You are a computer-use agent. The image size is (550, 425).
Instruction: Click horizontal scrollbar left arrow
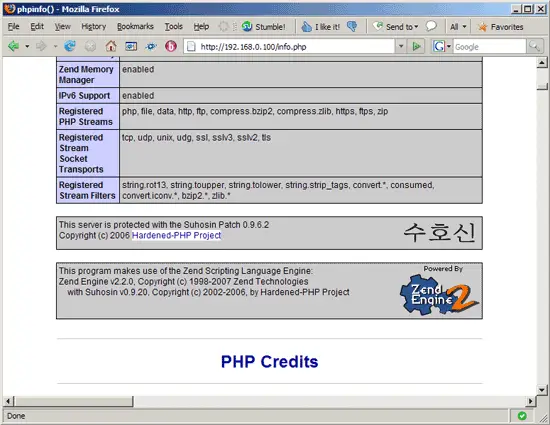pos(8,401)
